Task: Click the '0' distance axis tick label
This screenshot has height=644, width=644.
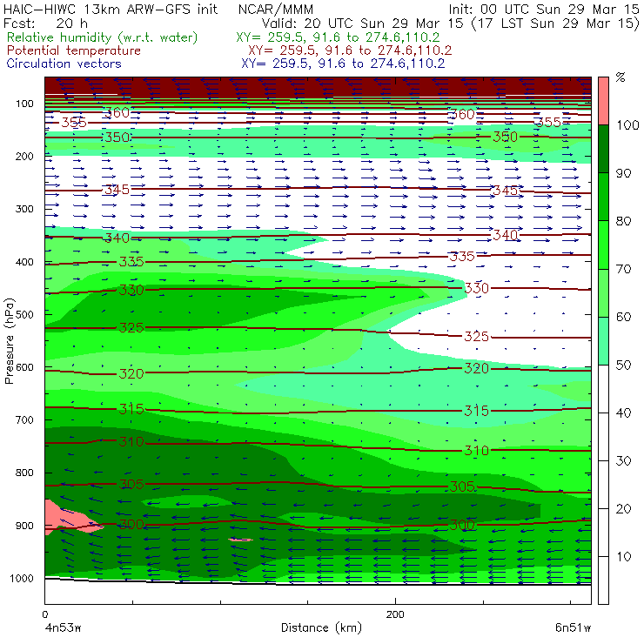Action: coord(45,614)
